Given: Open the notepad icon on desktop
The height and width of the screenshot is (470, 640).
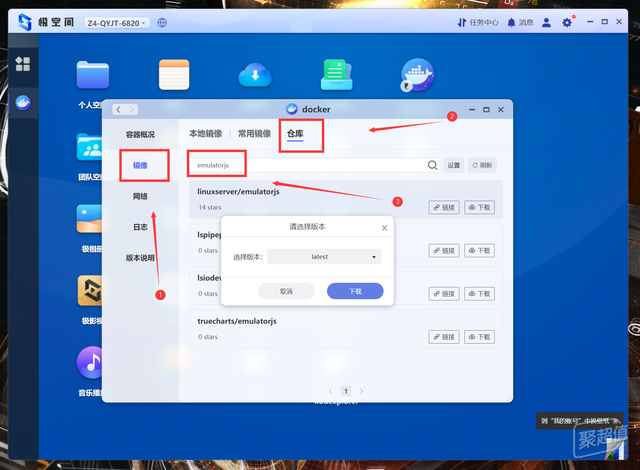Looking at the screenshot, I should pos(174,75).
